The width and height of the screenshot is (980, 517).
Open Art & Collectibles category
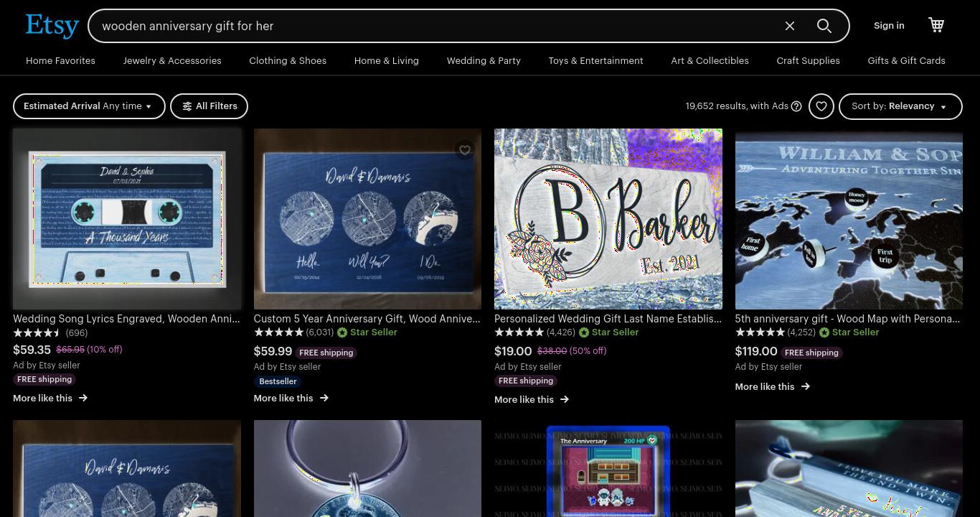[710, 61]
